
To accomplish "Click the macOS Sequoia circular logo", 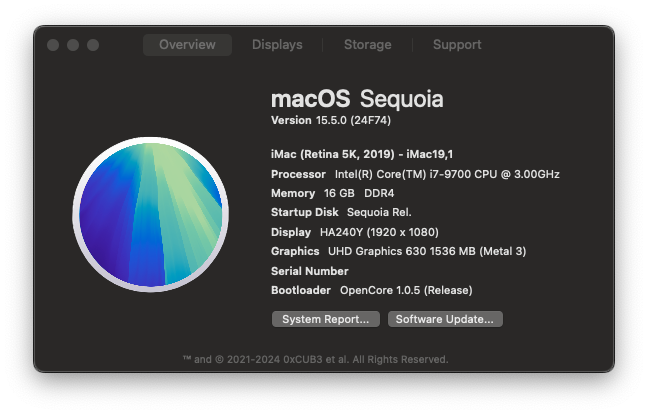I will coord(150,214).
